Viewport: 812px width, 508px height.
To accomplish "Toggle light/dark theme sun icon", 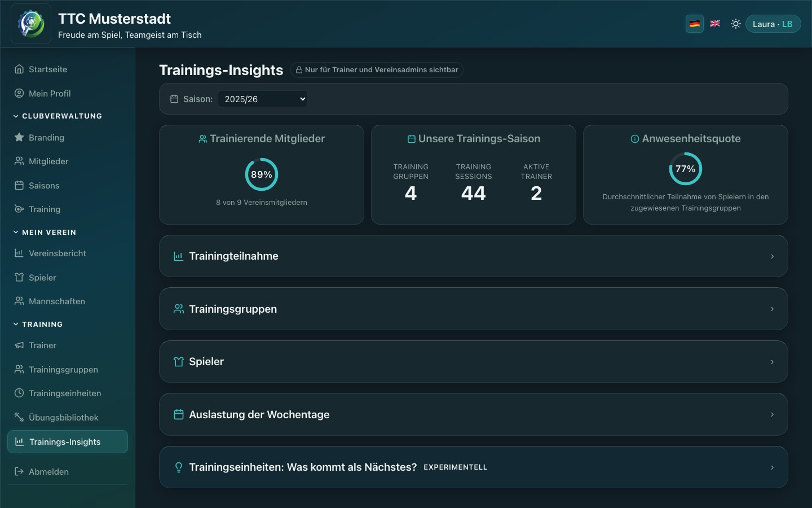I will pyautogui.click(x=735, y=24).
